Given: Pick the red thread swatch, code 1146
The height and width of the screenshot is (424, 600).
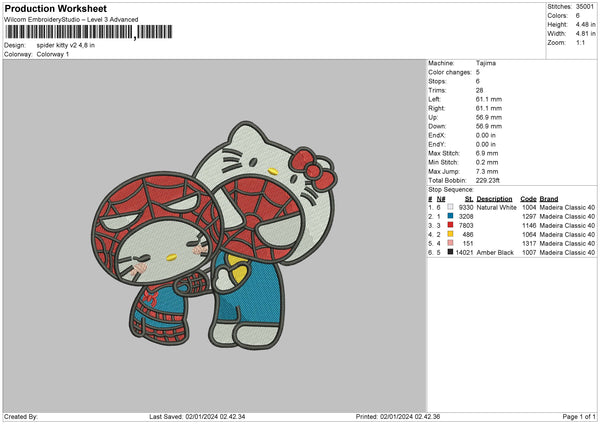Looking at the screenshot, I should [450, 225].
